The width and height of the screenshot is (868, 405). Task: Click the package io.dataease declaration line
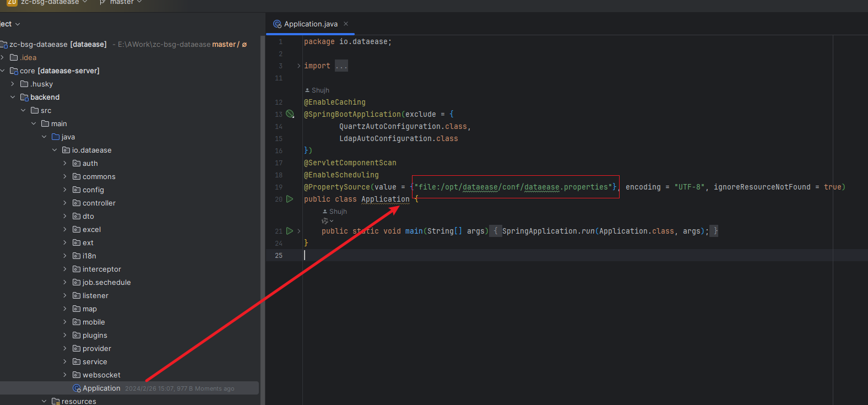pyautogui.click(x=348, y=41)
